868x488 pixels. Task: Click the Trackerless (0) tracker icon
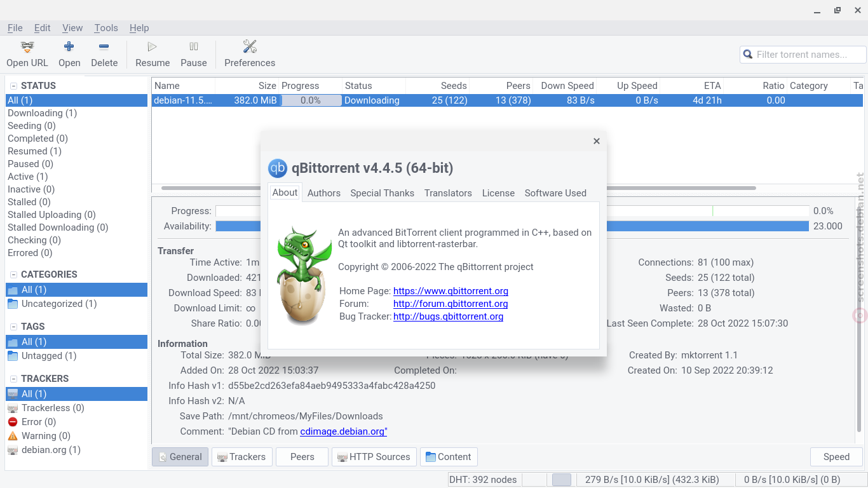[13, 408]
